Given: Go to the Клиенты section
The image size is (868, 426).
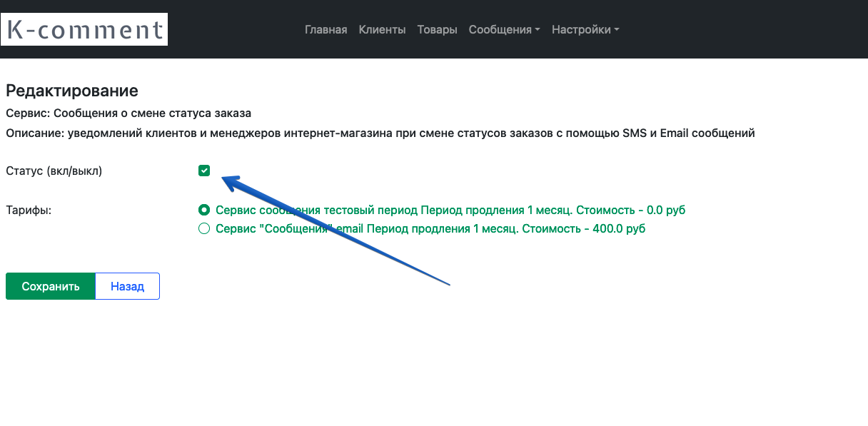Looking at the screenshot, I should pyautogui.click(x=382, y=30).
